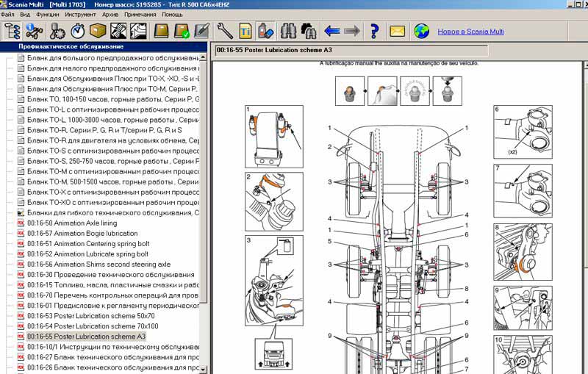Viewport: 588px width, 374px height.
Task: Open '00:16-26 Бланк технического обслуживания'
Action: click(x=113, y=367)
